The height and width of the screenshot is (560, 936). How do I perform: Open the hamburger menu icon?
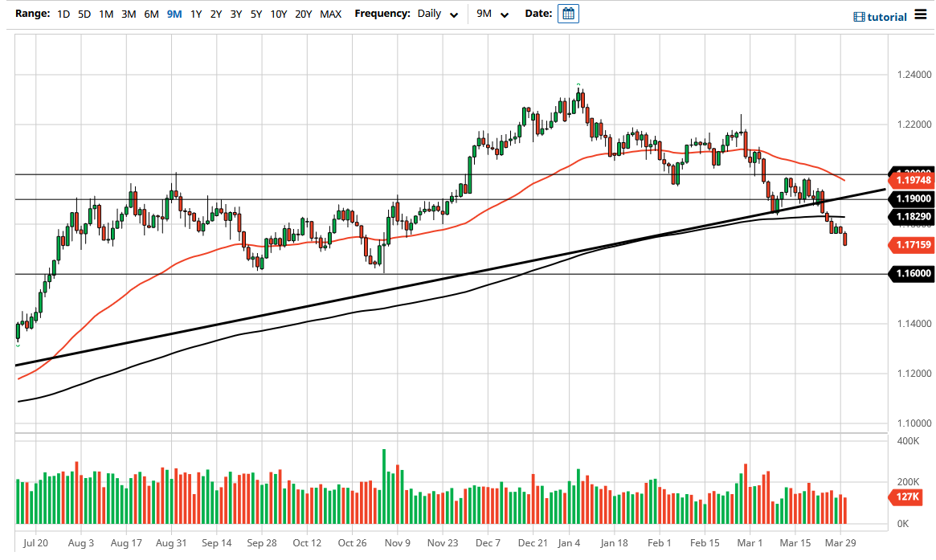(x=921, y=14)
